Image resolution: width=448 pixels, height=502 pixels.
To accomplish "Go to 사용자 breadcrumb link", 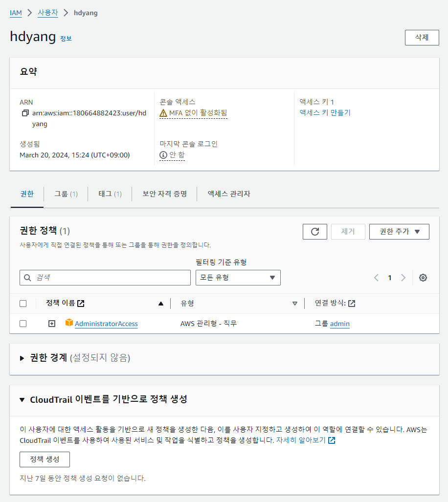I will 48,13.
